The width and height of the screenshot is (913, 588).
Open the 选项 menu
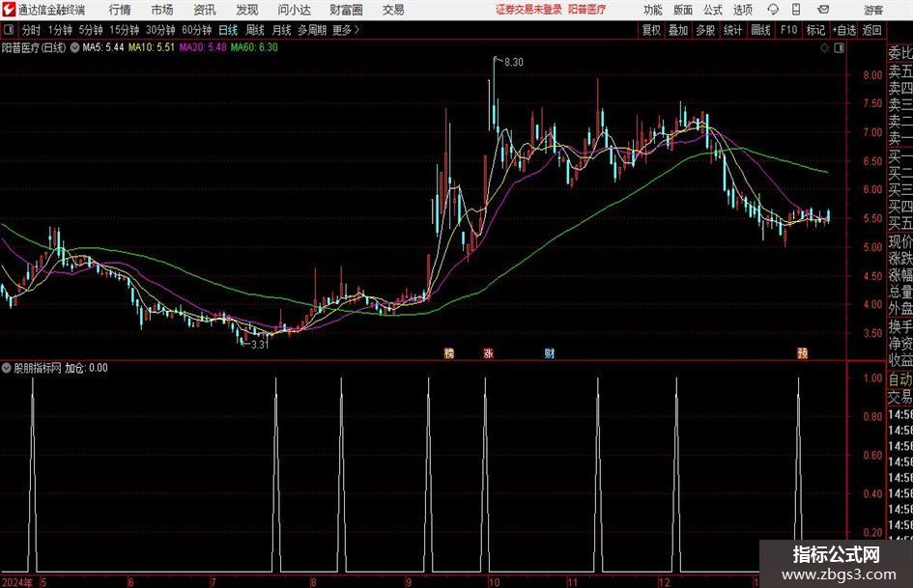point(742,10)
